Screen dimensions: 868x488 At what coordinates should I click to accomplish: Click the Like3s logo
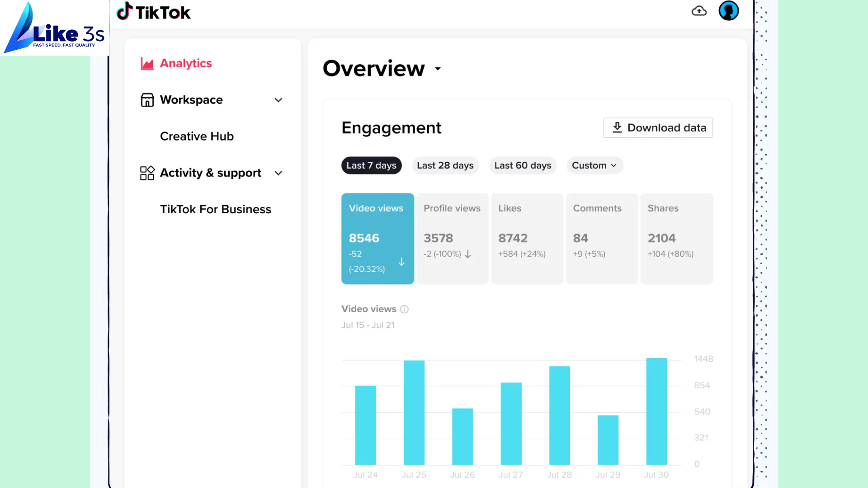[54, 28]
